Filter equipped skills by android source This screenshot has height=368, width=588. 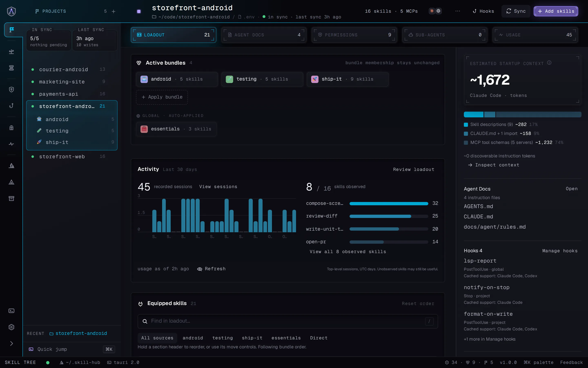coord(193,338)
